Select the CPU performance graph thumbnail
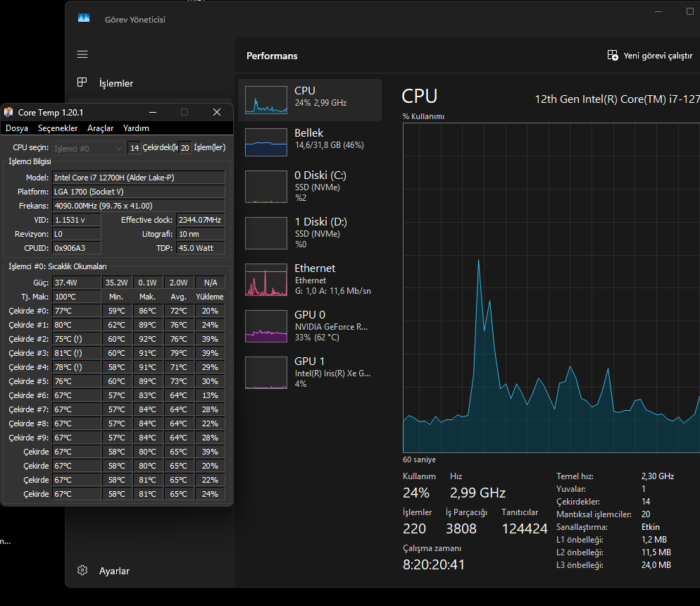 coord(266,100)
